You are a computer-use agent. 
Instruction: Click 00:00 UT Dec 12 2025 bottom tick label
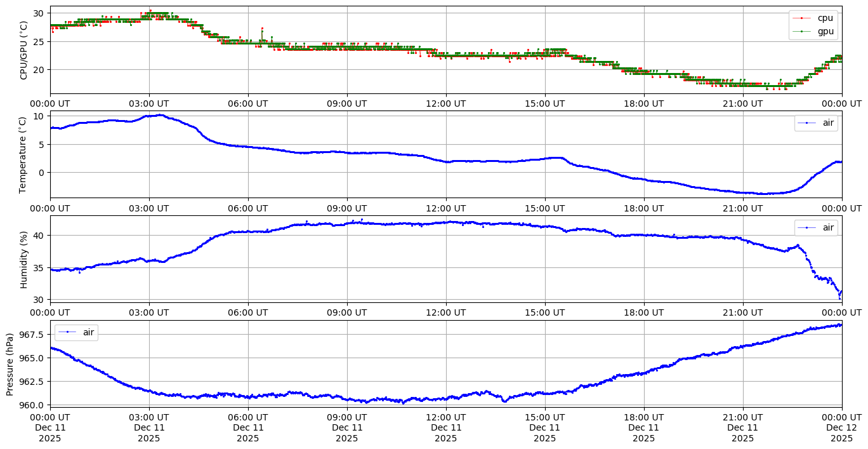pyautogui.click(x=841, y=427)
